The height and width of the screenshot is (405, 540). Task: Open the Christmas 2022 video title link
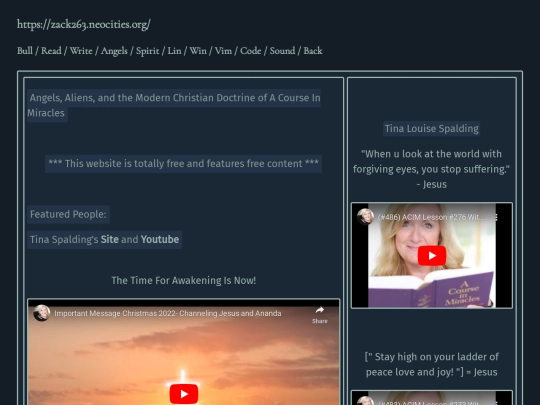(168, 313)
